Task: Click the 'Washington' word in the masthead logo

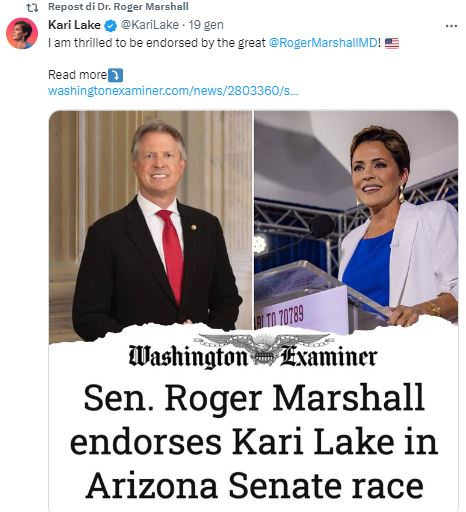Action: tap(188, 357)
